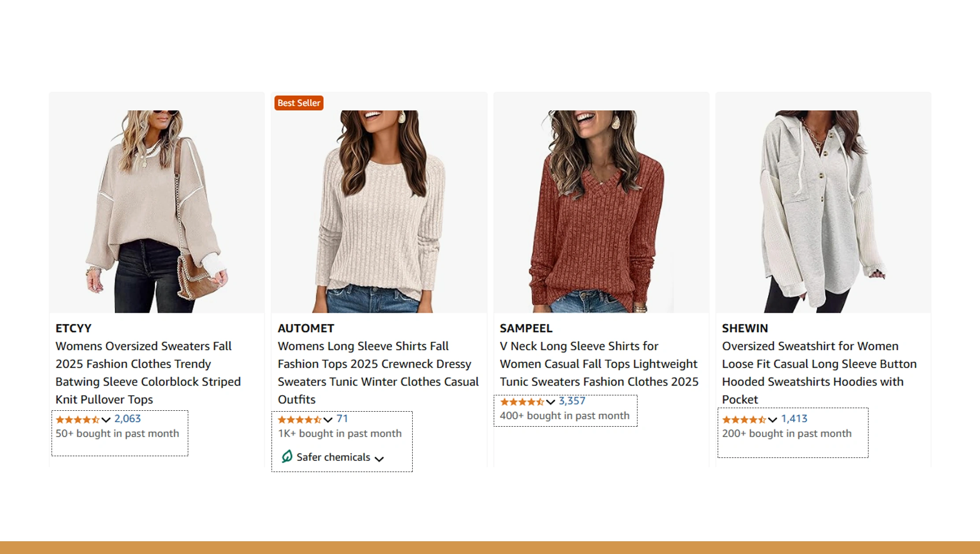The width and height of the screenshot is (980, 554).
Task: Click ETCYY's star rating stars
Action: pyautogui.click(x=78, y=420)
